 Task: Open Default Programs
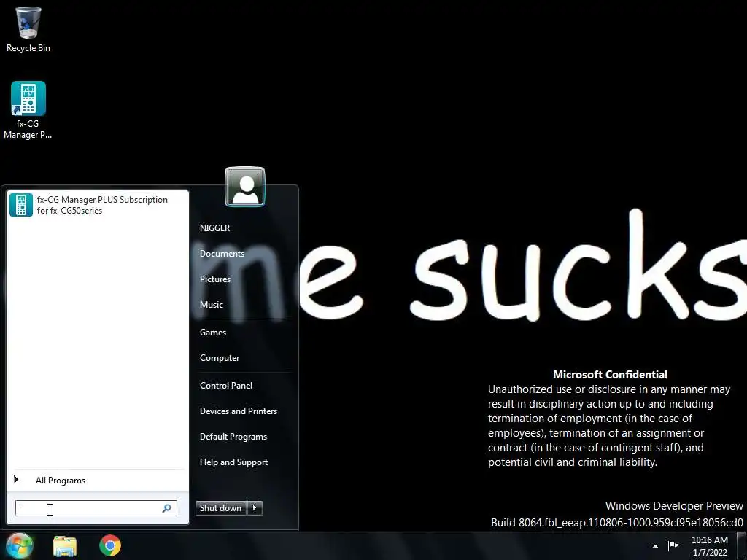coord(233,437)
